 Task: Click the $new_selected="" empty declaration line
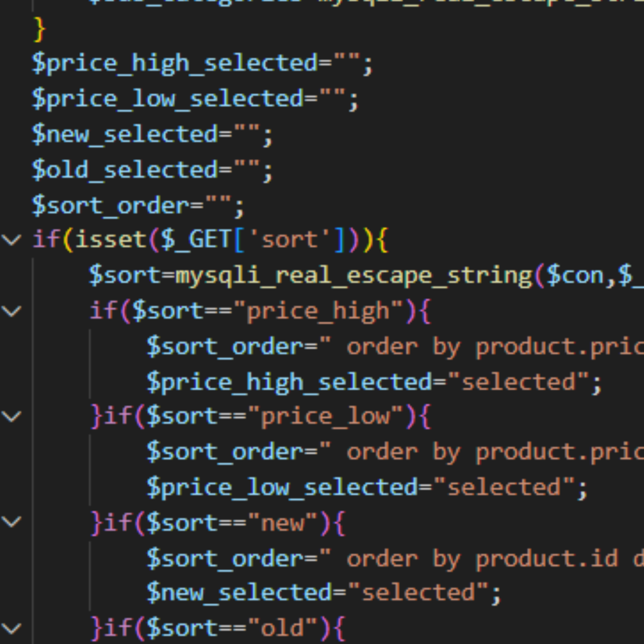point(152,135)
